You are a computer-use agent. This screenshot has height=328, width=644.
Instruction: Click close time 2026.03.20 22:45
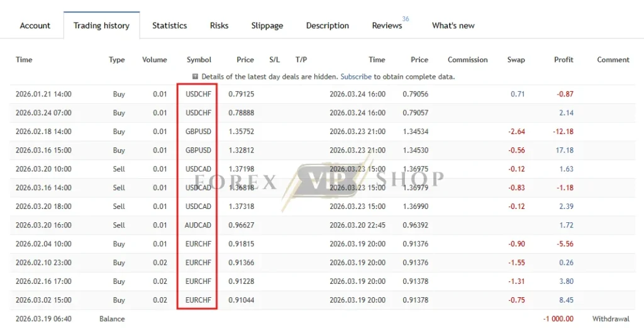357,225
